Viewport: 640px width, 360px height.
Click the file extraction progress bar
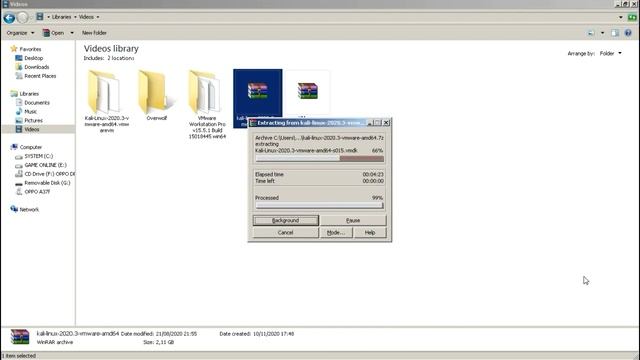[x=320, y=158]
